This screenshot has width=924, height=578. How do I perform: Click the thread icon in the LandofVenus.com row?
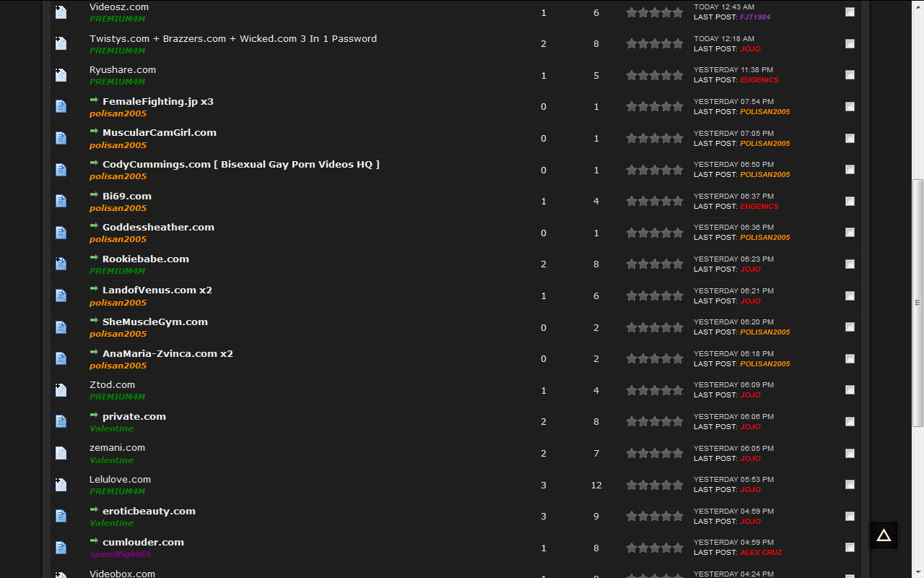(61, 296)
